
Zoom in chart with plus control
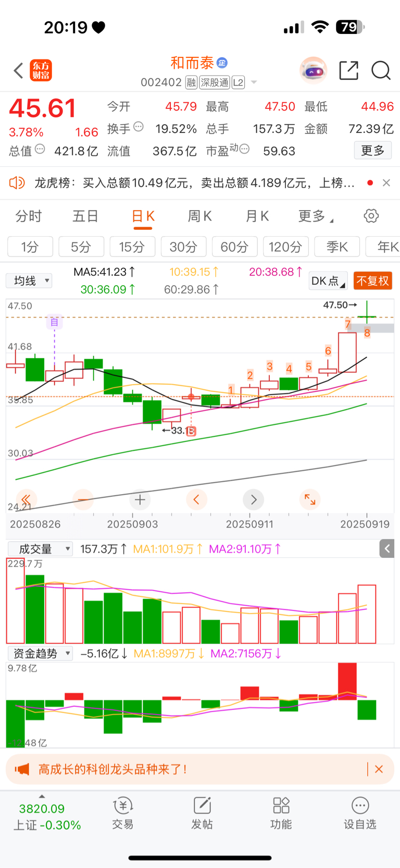pyautogui.click(x=140, y=499)
